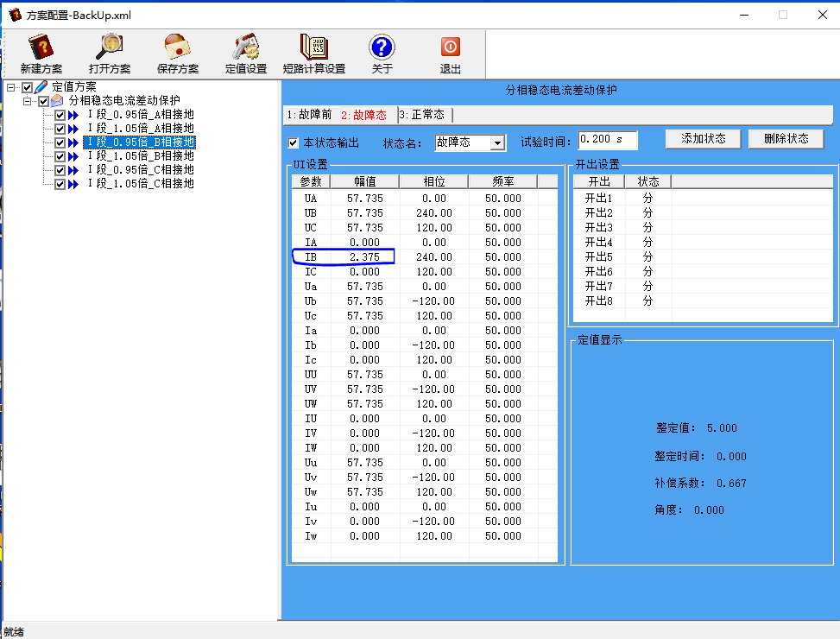Image resolution: width=840 pixels, height=639 pixels.
Task: Click the 新建方案 toolbar icon
Action: (41, 47)
